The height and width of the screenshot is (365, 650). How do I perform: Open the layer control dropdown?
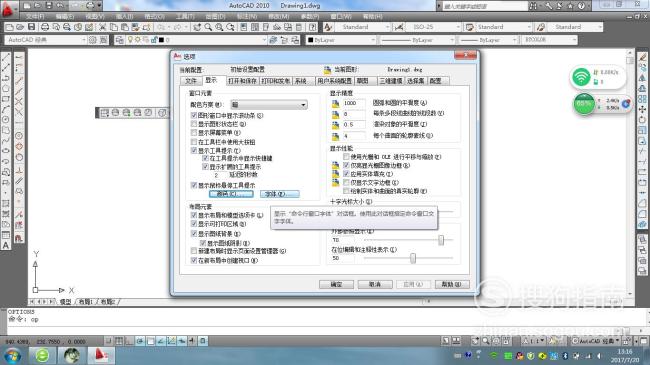195,40
